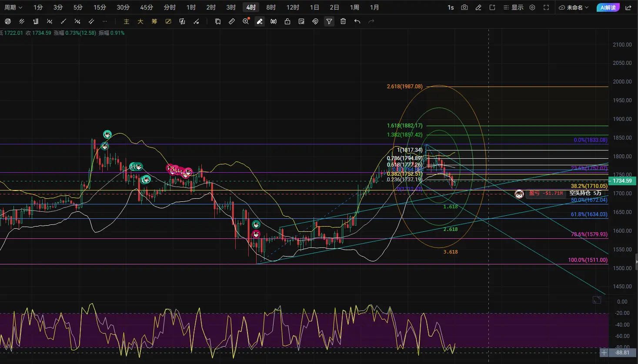Open the 未命名 layout dropdown
The width and height of the screenshot is (638, 364).
pyautogui.click(x=574, y=7)
